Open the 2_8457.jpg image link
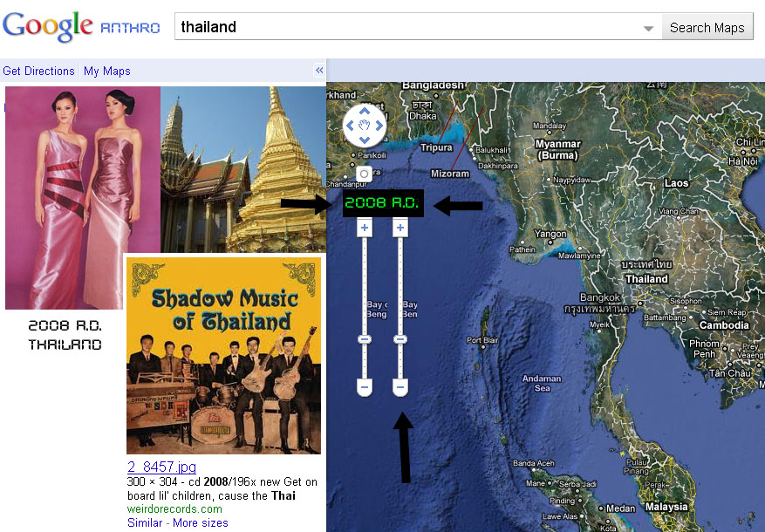The height and width of the screenshot is (532, 765). click(x=162, y=467)
